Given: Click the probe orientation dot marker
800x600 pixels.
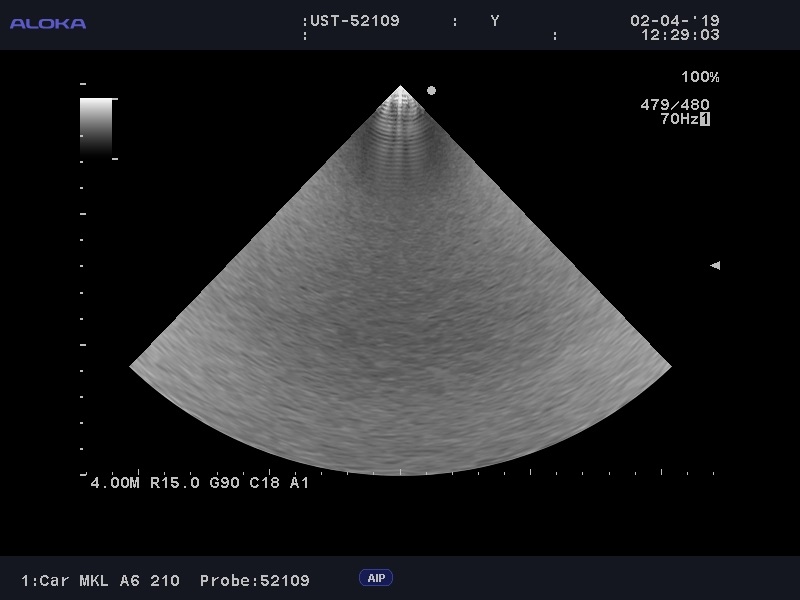Looking at the screenshot, I should [x=431, y=90].
